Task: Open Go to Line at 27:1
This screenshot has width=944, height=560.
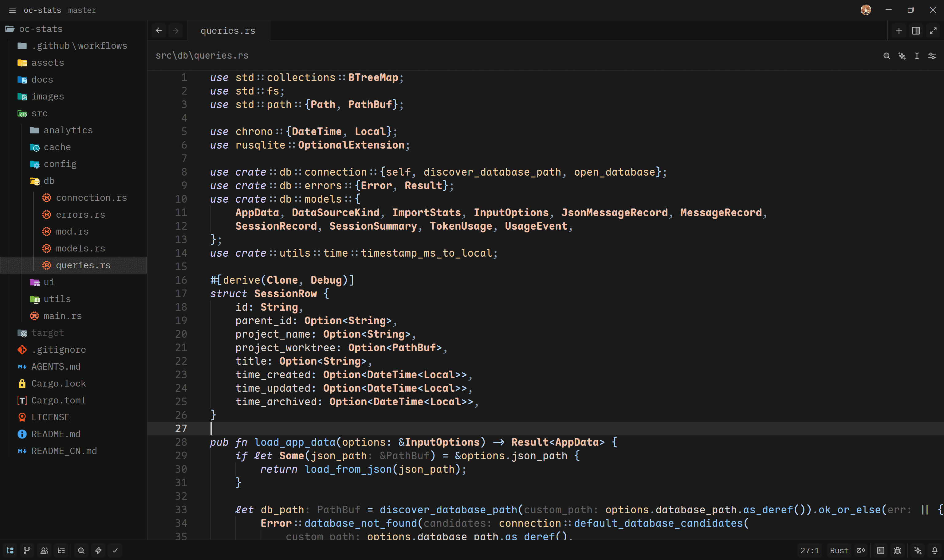Action: [x=810, y=550]
